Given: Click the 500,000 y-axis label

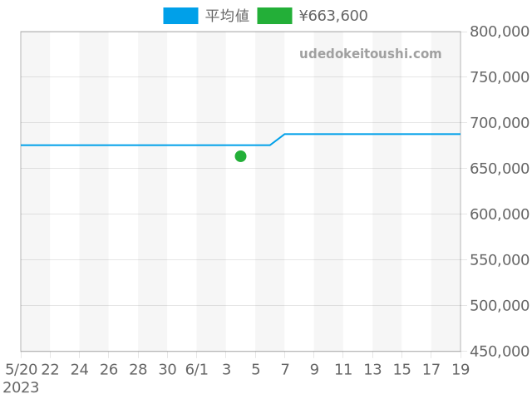Looking at the screenshot, I should coord(500,306).
